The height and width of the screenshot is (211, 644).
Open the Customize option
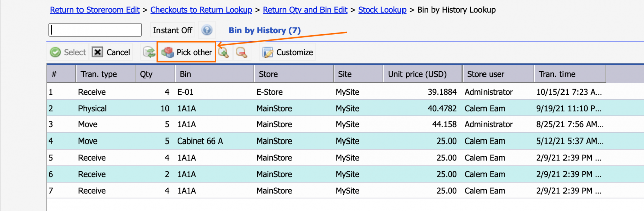tap(288, 52)
